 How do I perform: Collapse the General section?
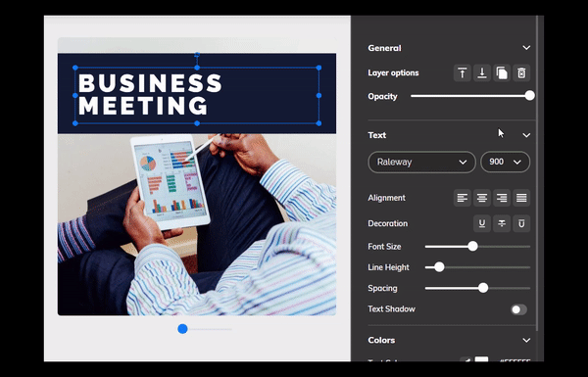[x=526, y=48]
